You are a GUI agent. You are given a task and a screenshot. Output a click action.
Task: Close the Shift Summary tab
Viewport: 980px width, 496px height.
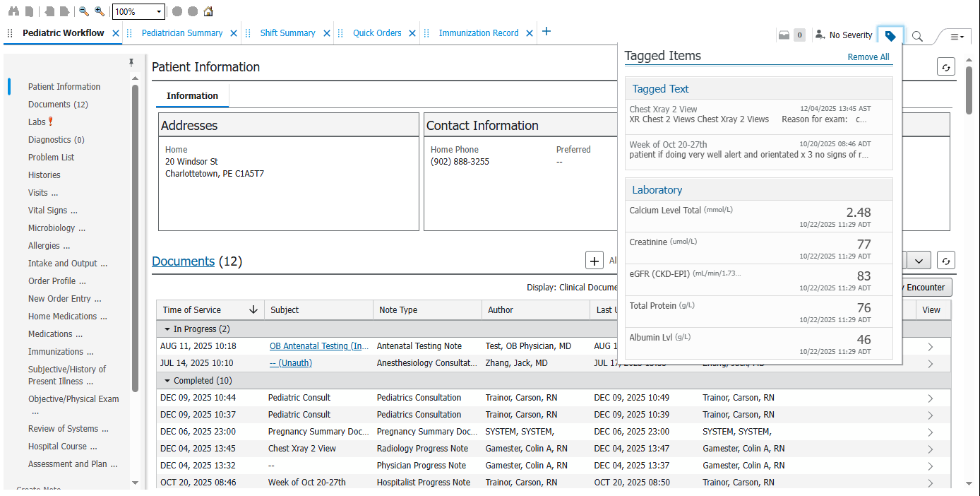pyautogui.click(x=327, y=33)
